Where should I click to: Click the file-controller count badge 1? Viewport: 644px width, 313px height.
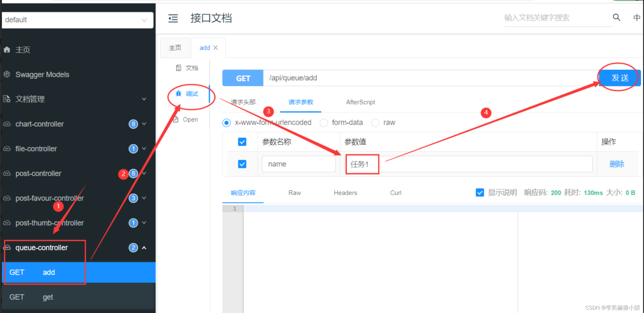coord(133,149)
